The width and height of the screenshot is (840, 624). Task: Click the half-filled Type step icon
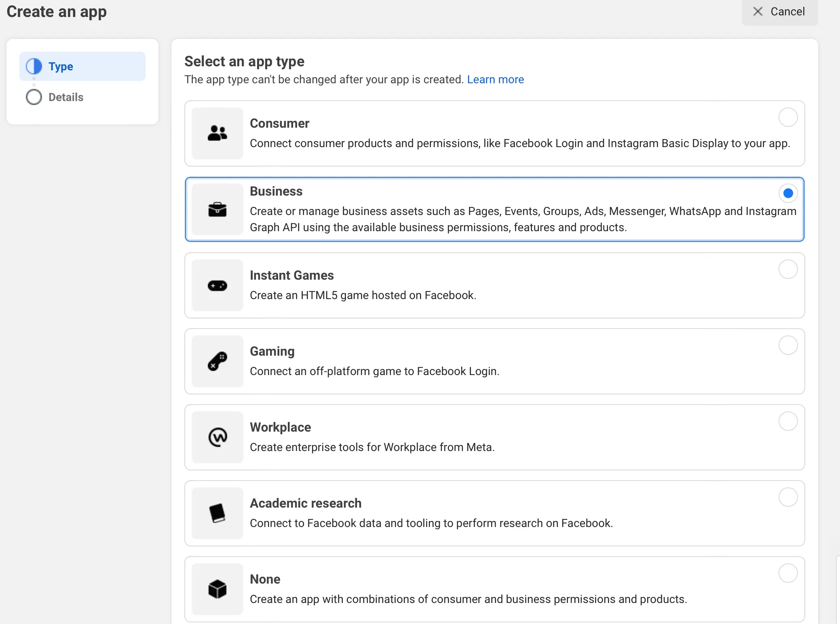[34, 66]
